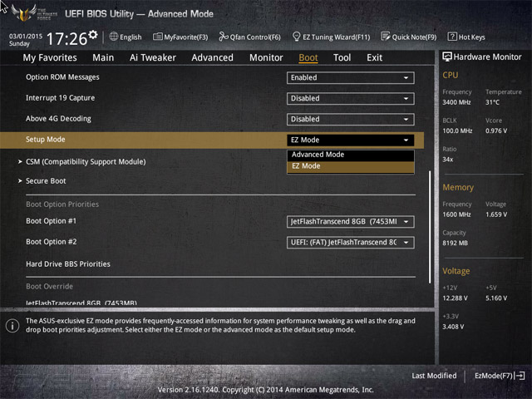Click +12V reading 12.288 V
This screenshot has width=532, height=399.
(x=455, y=298)
